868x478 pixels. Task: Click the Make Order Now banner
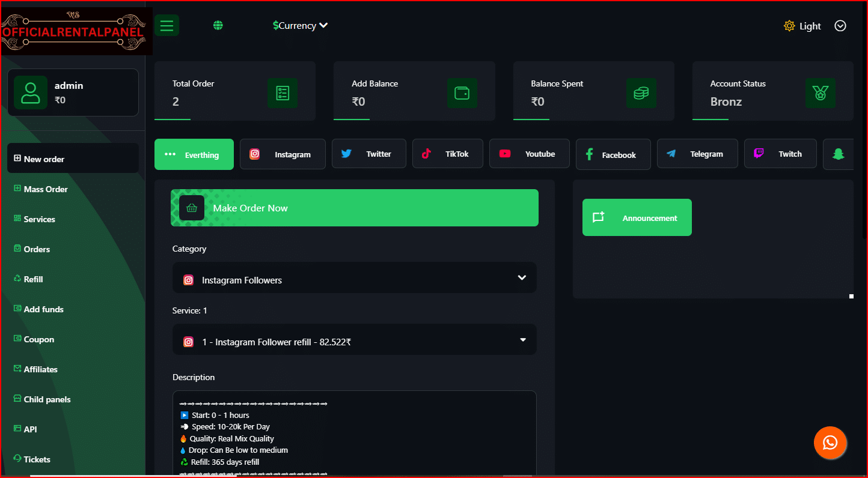(x=354, y=208)
